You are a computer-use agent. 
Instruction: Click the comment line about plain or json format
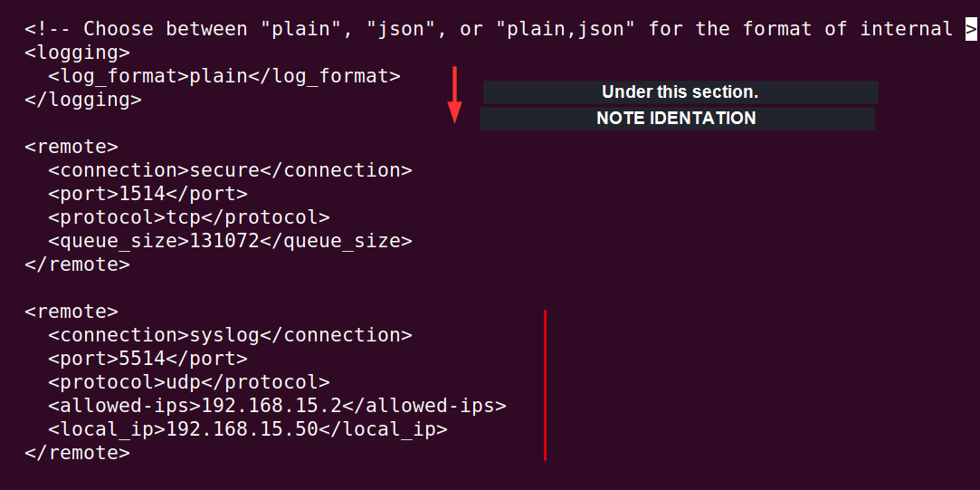489,29
